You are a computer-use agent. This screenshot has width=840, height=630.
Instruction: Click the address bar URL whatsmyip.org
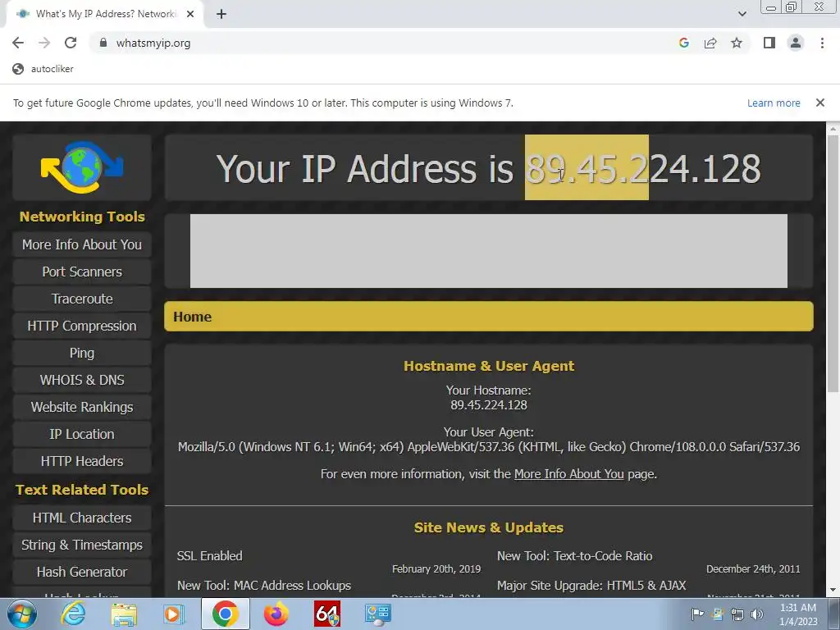click(153, 43)
